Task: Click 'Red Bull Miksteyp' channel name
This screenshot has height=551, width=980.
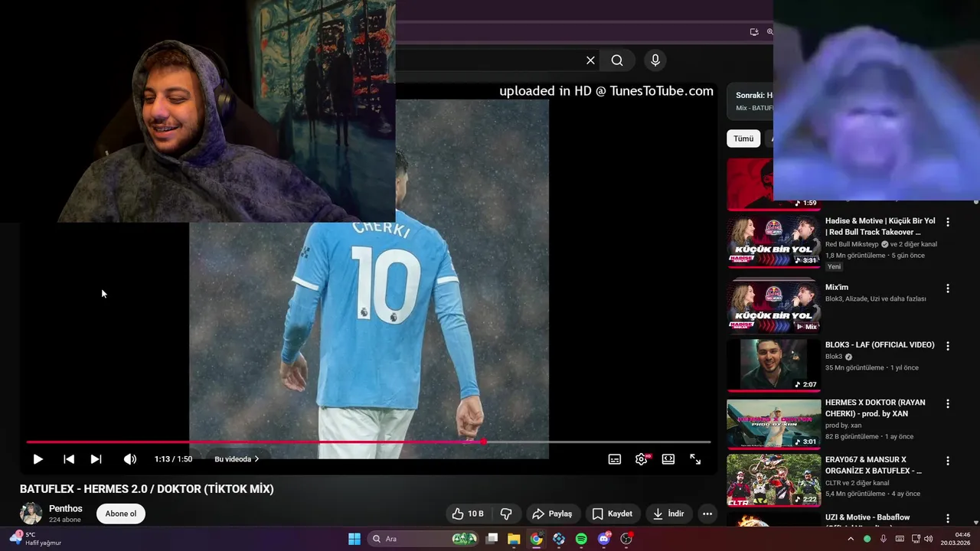Action: click(852, 244)
